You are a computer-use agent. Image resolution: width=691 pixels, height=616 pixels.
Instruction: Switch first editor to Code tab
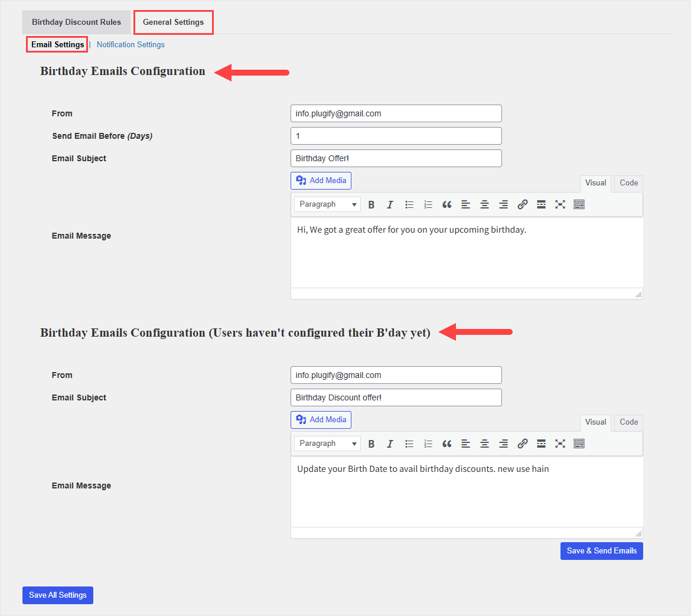(628, 183)
